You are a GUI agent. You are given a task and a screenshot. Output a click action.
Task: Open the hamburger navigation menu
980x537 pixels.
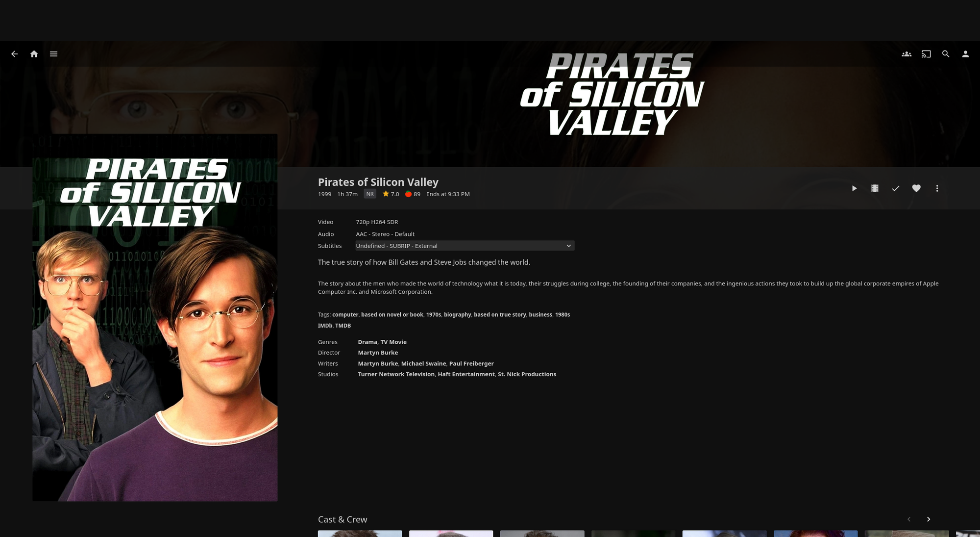53,54
